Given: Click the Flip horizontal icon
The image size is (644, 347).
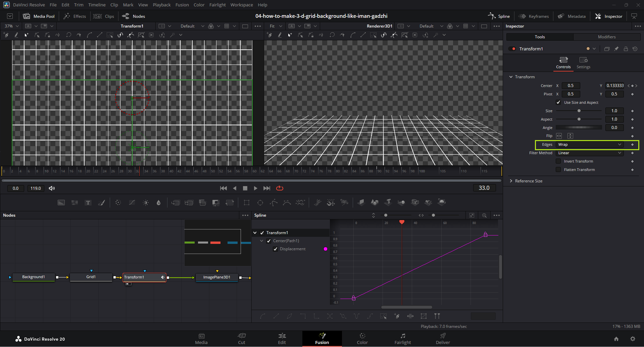Looking at the screenshot, I should point(559,136).
